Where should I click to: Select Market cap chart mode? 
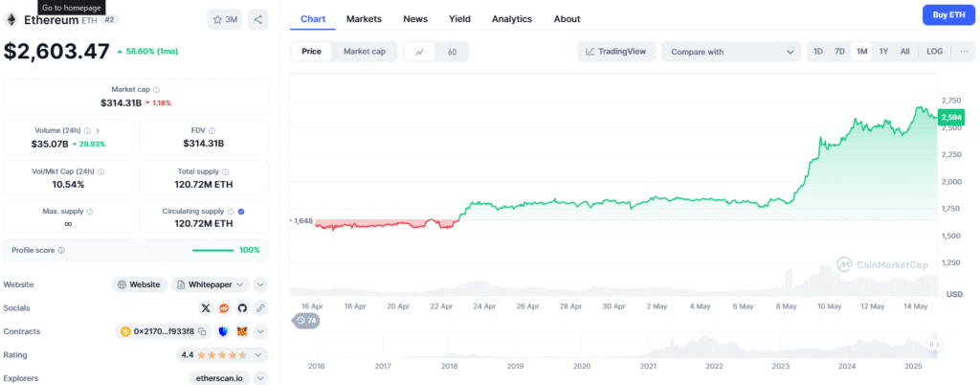[x=365, y=52]
